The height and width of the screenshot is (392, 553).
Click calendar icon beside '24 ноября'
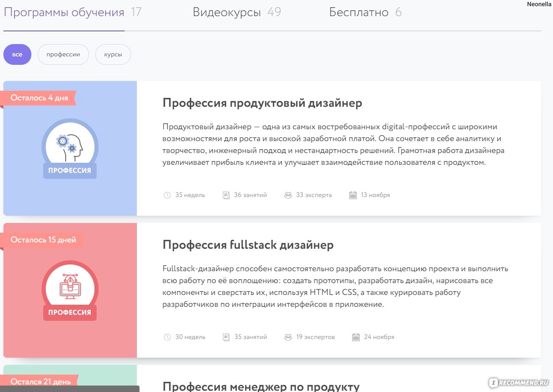(x=356, y=337)
